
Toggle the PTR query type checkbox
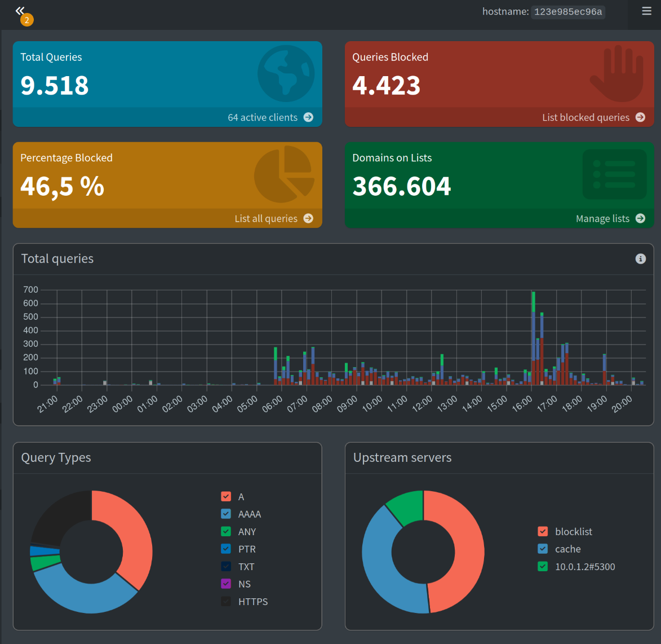[x=226, y=549]
